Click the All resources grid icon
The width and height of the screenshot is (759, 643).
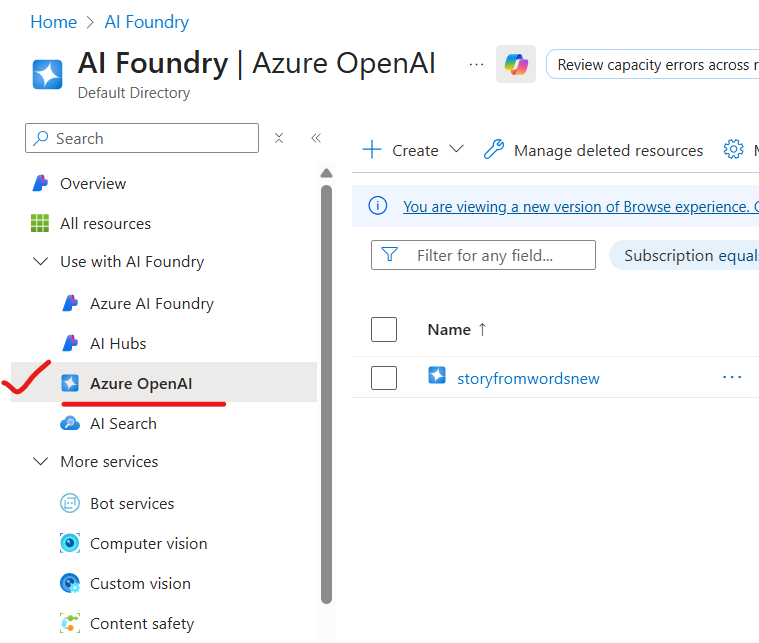coord(40,223)
